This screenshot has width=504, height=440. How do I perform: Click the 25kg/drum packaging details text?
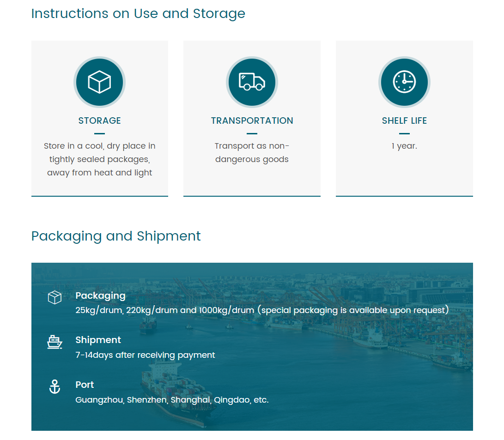coord(262,310)
